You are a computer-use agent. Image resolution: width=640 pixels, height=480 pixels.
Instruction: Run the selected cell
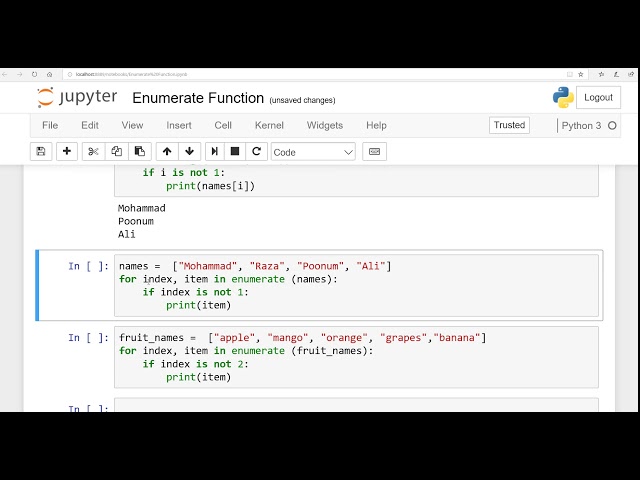[214, 151]
